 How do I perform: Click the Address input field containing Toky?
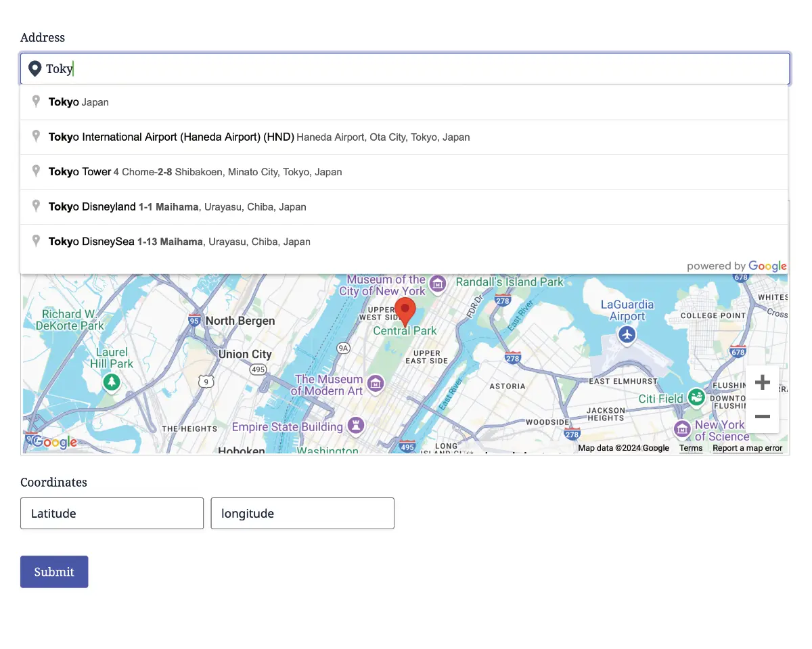click(405, 68)
